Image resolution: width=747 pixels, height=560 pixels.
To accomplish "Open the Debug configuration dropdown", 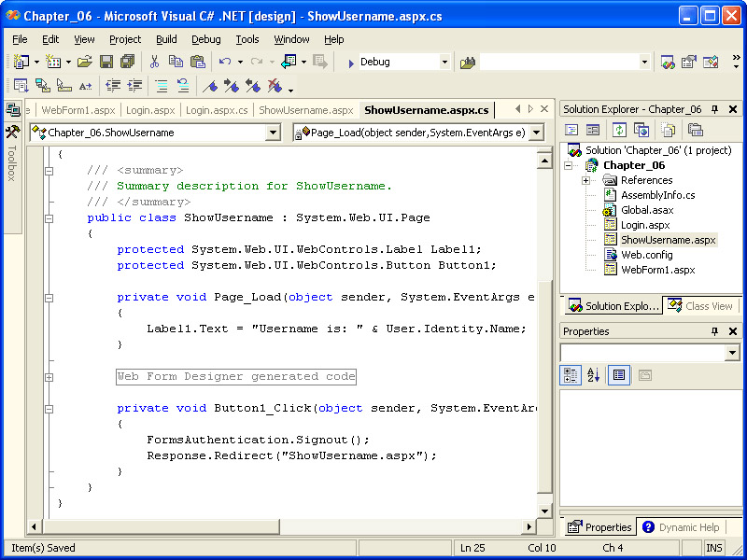I will [x=444, y=62].
